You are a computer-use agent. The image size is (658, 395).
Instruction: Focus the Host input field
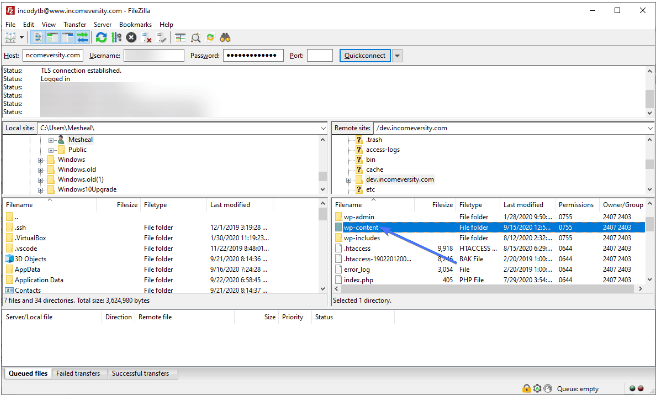point(53,55)
